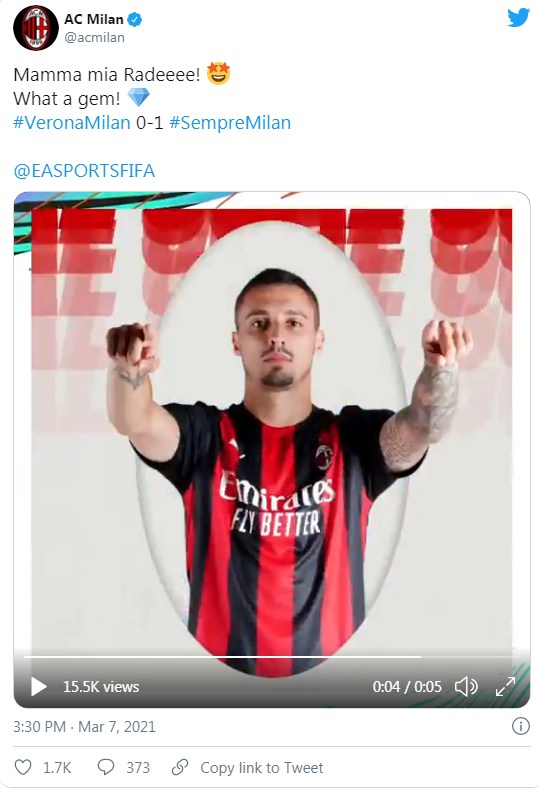538x789 pixels.
Task: Open the #SempreMilan hashtag
Action: point(230,123)
